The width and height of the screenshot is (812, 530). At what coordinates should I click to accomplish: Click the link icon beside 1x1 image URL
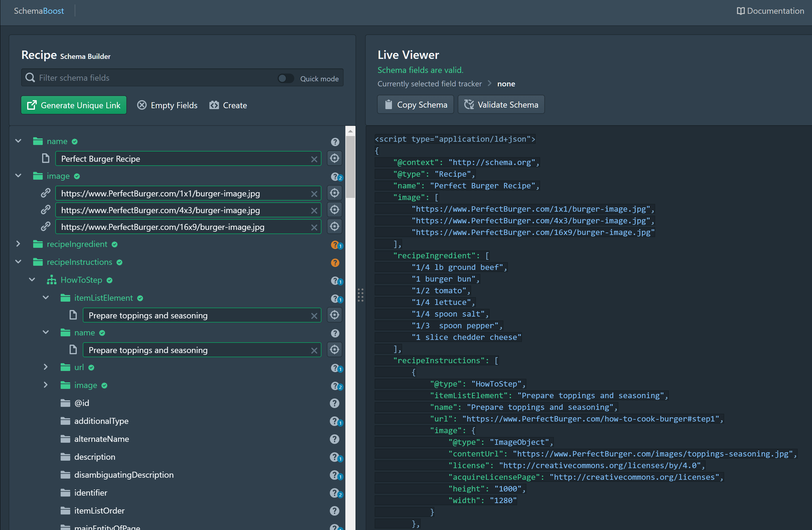tap(45, 193)
